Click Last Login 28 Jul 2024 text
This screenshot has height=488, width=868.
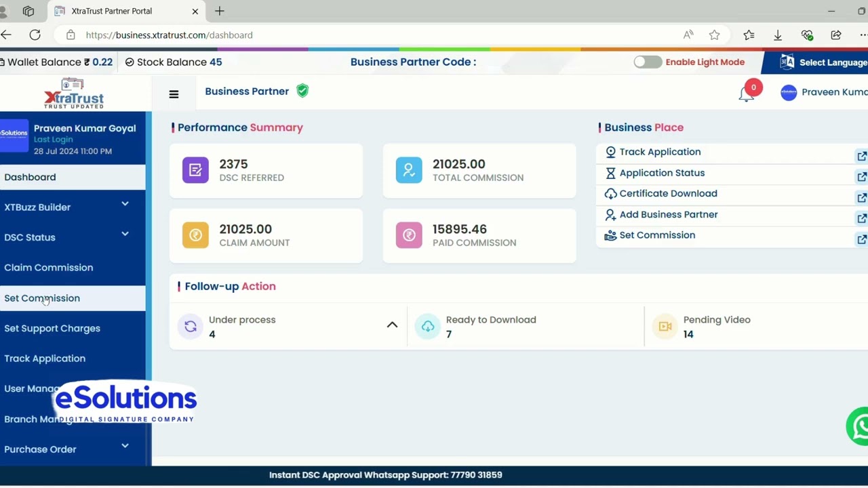click(x=73, y=146)
